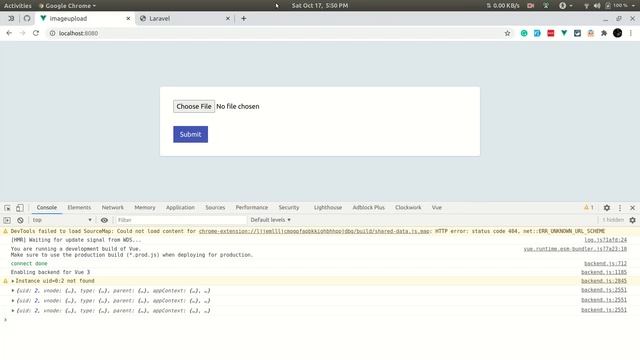
Task: Switch to the Vue devtools tab
Action: point(437,207)
